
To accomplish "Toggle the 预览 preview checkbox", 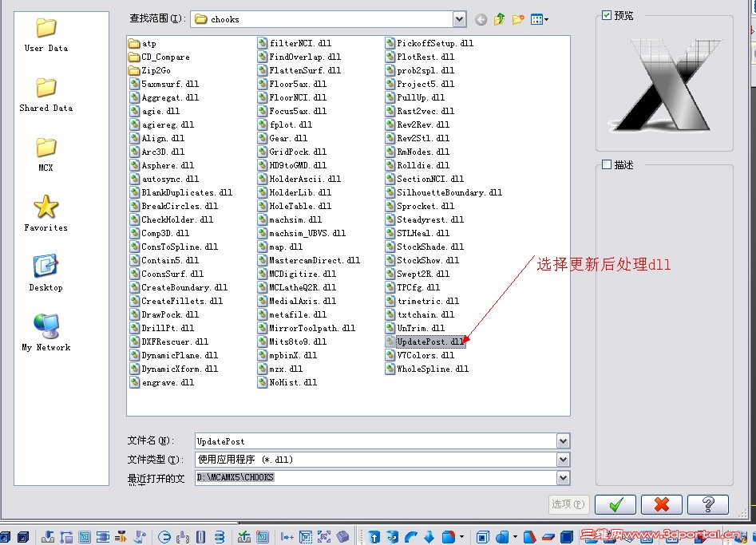I will 607,15.
